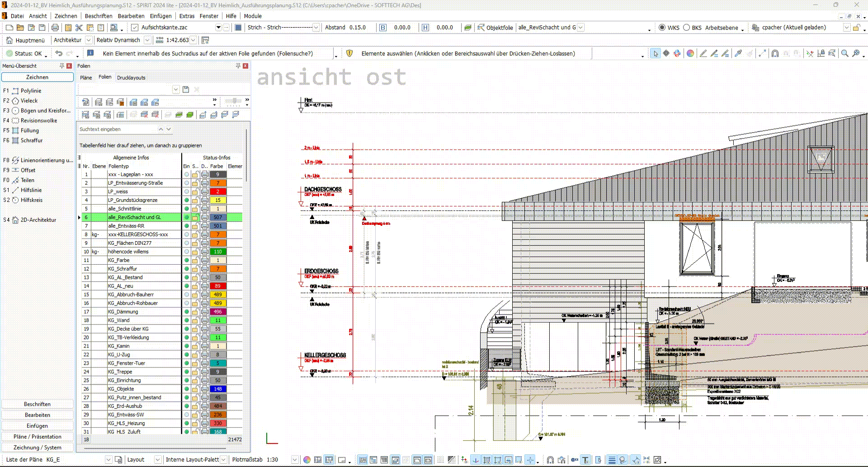Open the zoom magnifier tool top right

[845, 53]
